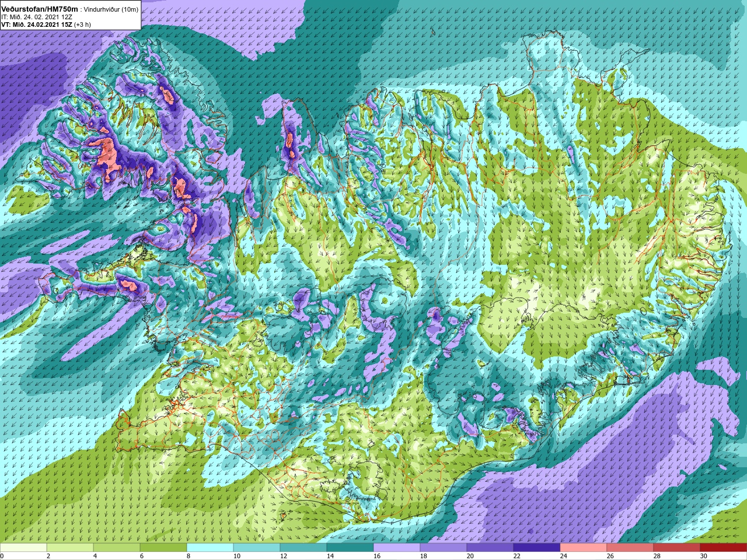Click the legend scale label '20'
Screen dimensions: 747x560
(x=470, y=556)
